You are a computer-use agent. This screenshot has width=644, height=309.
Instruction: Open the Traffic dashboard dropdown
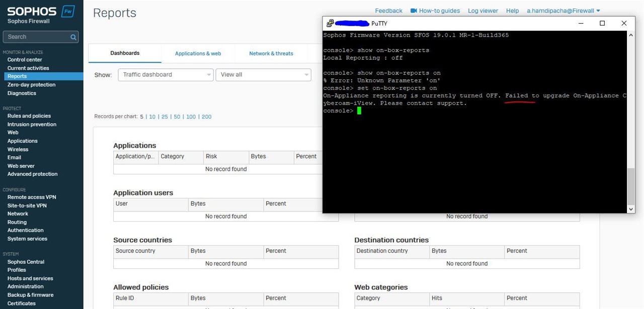pos(166,74)
